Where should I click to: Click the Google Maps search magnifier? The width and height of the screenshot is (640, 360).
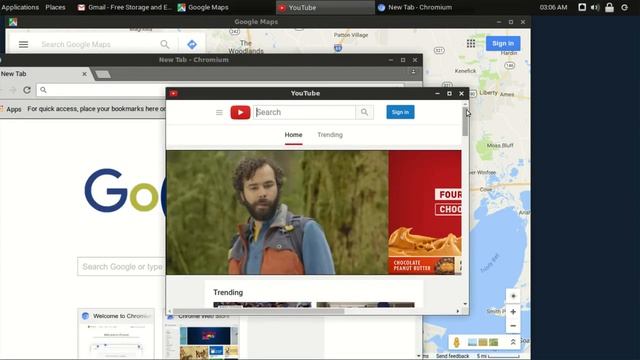click(165, 44)
